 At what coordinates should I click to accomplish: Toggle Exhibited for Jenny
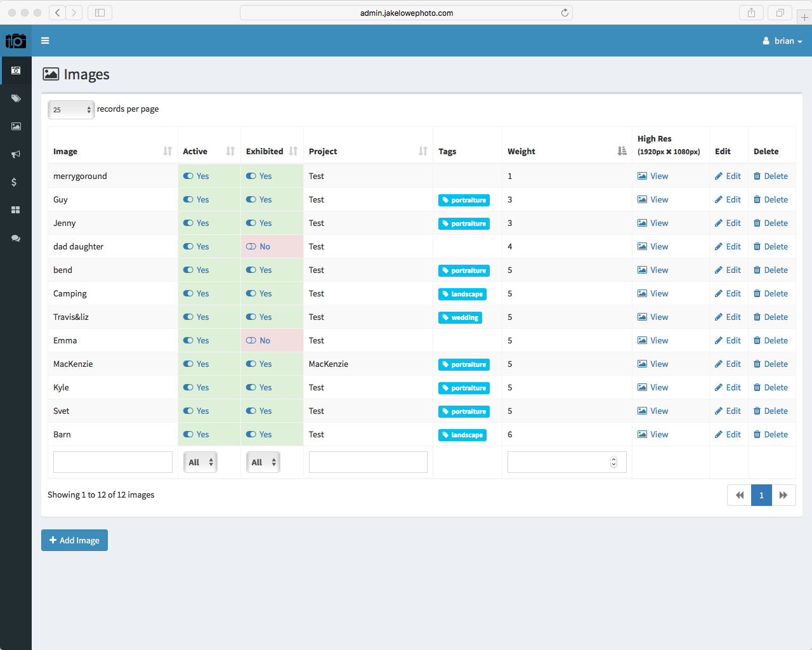tap(259, 223)
